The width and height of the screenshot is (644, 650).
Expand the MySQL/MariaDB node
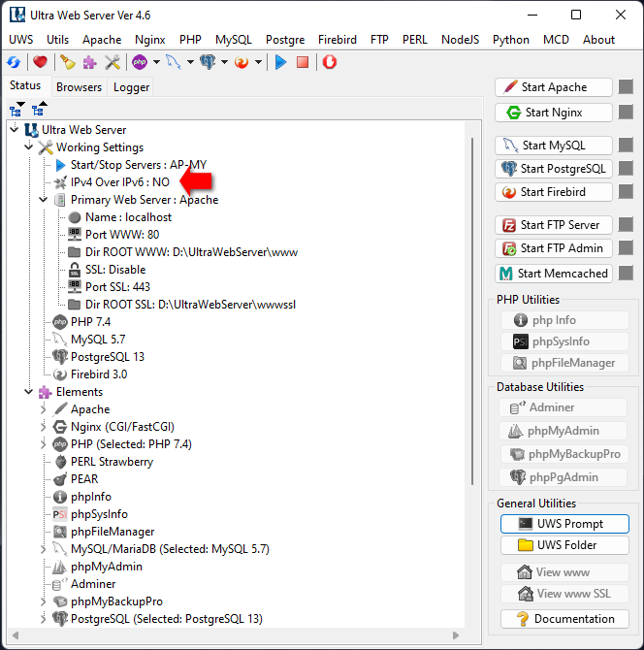point(43,549)
